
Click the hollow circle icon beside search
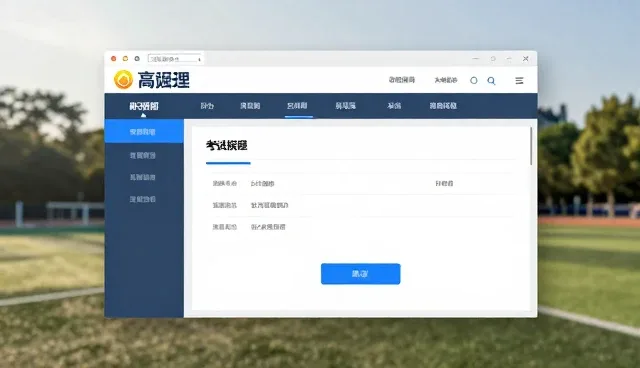[473, 80]
